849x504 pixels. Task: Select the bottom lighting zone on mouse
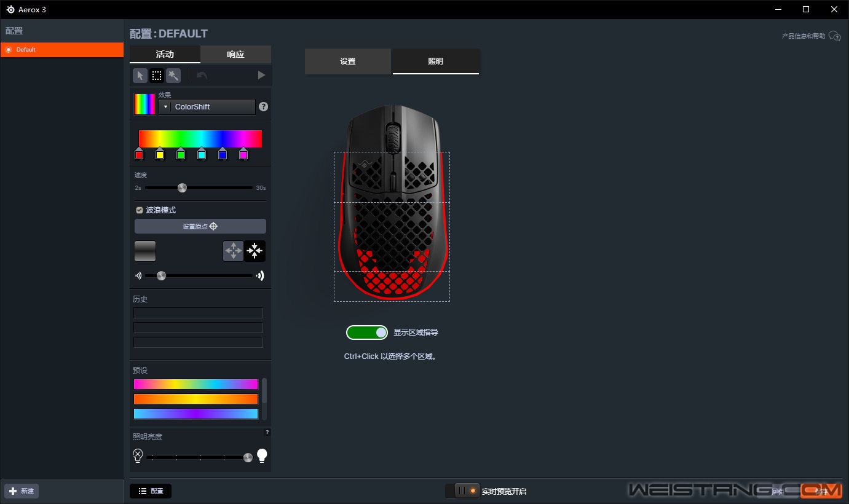tap(392, 286)
